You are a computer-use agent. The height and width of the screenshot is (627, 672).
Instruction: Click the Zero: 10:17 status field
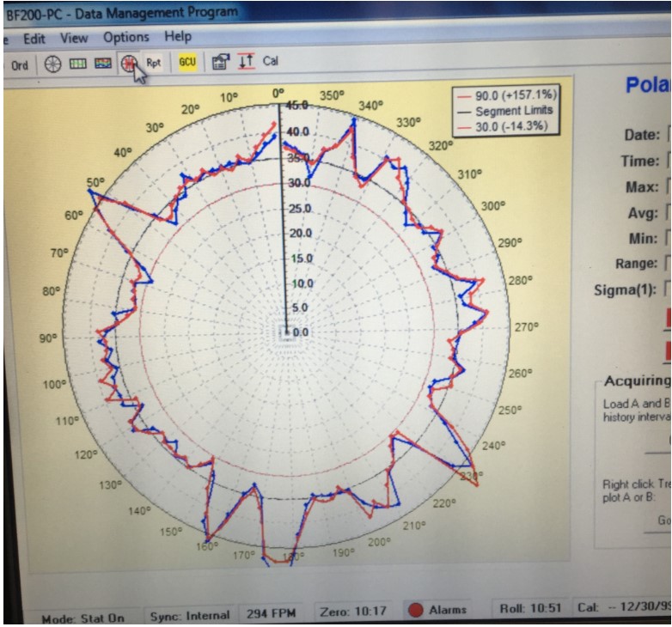click(355, 611)
